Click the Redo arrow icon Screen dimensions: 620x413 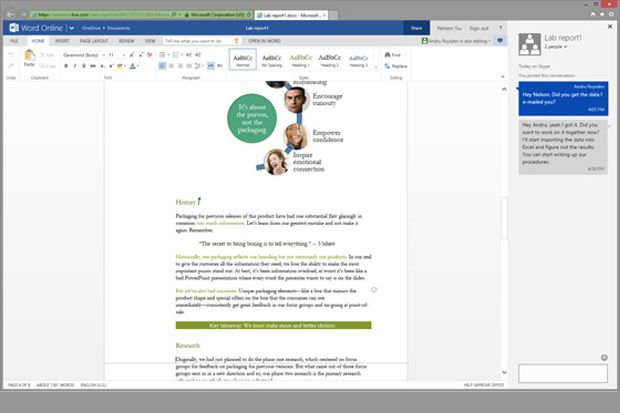[11, 66]
